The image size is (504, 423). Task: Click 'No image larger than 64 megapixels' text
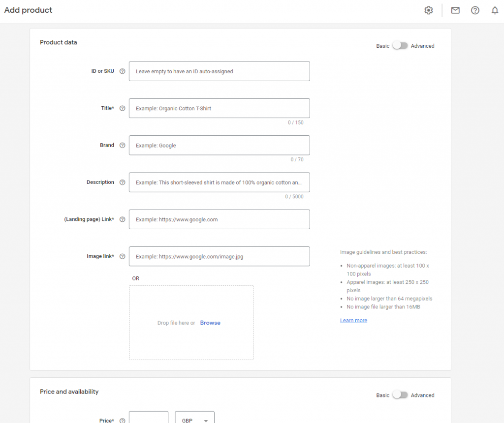click(x=389, y=299)
